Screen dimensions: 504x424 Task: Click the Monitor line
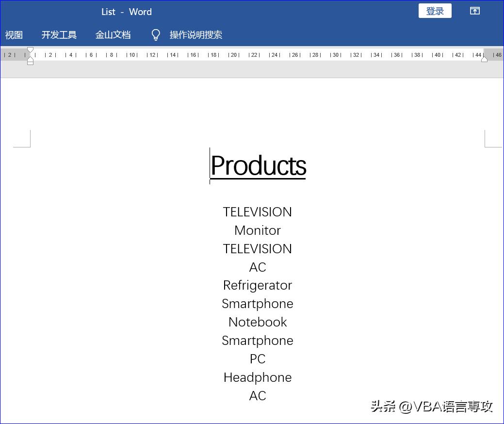pos(258,230)
